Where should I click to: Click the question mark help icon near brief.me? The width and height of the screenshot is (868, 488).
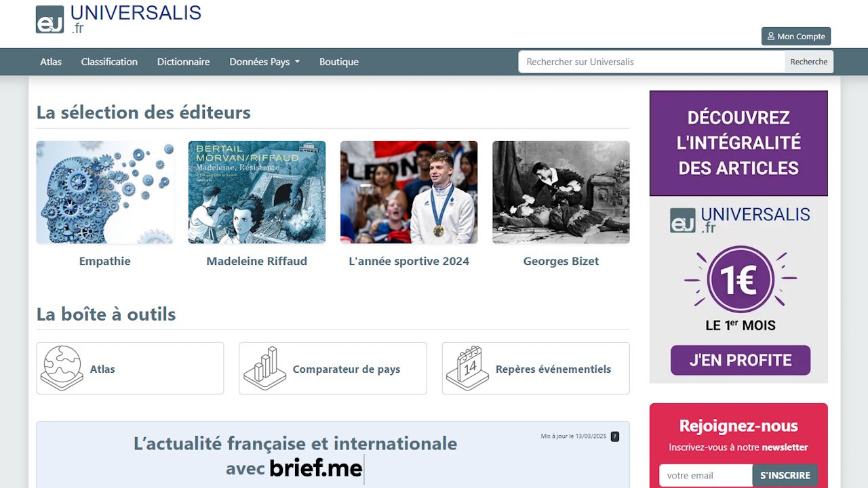pyautogui.click(x=614, y=436)
